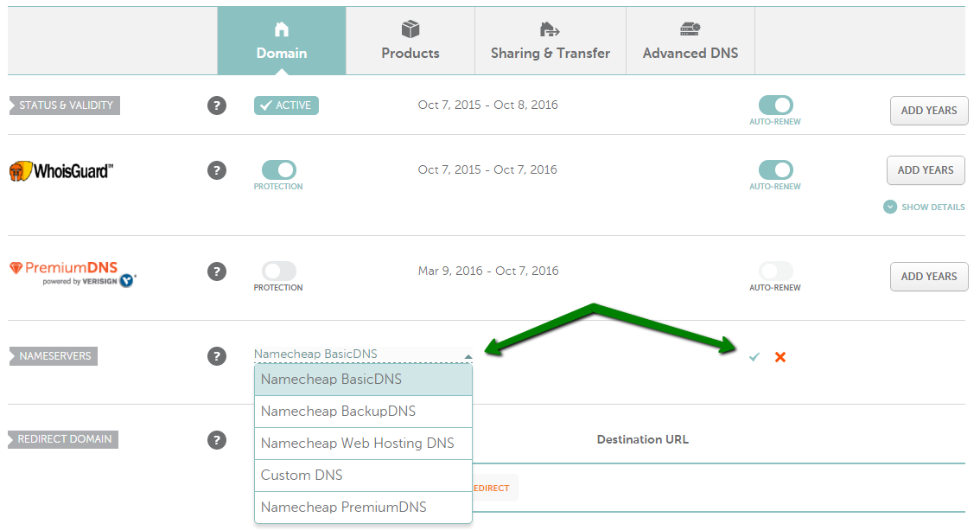
Task: Select Namecheap BasicDNS option in list
Action: (363, 380)
